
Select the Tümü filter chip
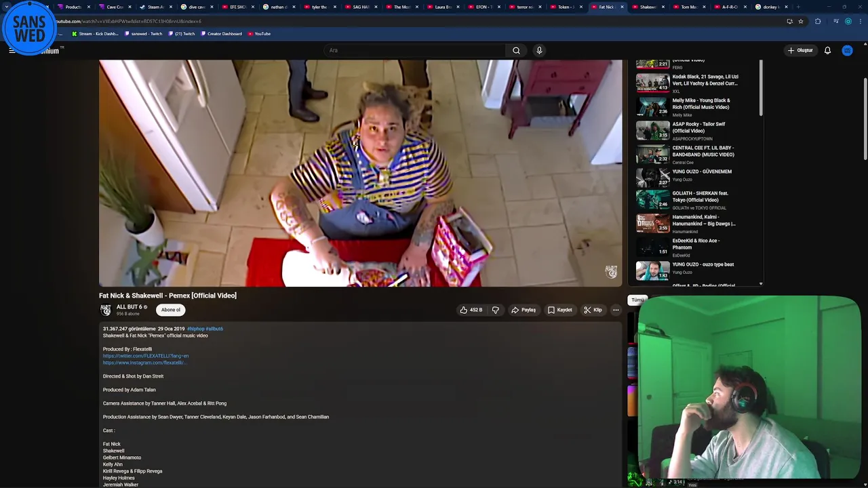(637, 300)
